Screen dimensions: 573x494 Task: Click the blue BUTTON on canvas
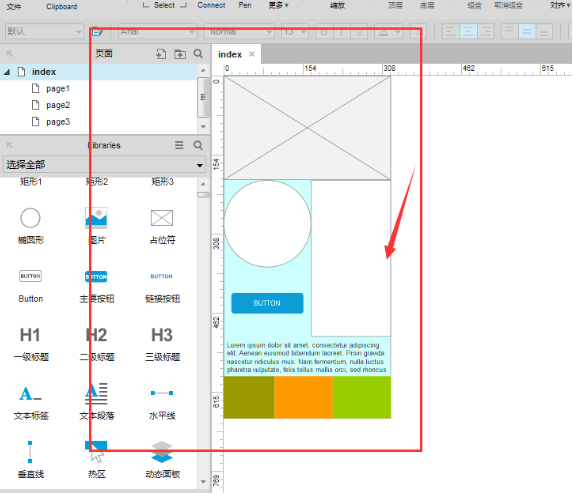[x=267, y=303]
